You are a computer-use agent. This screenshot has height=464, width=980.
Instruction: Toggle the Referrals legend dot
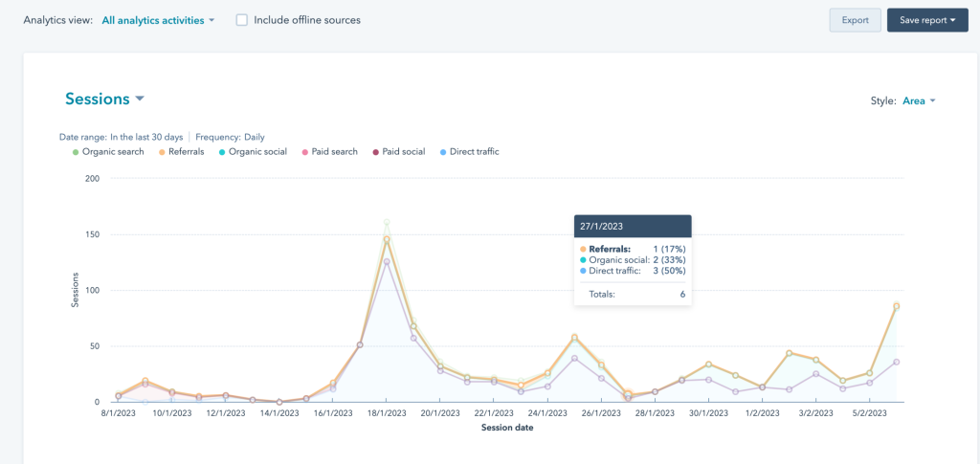coord(162,152)
